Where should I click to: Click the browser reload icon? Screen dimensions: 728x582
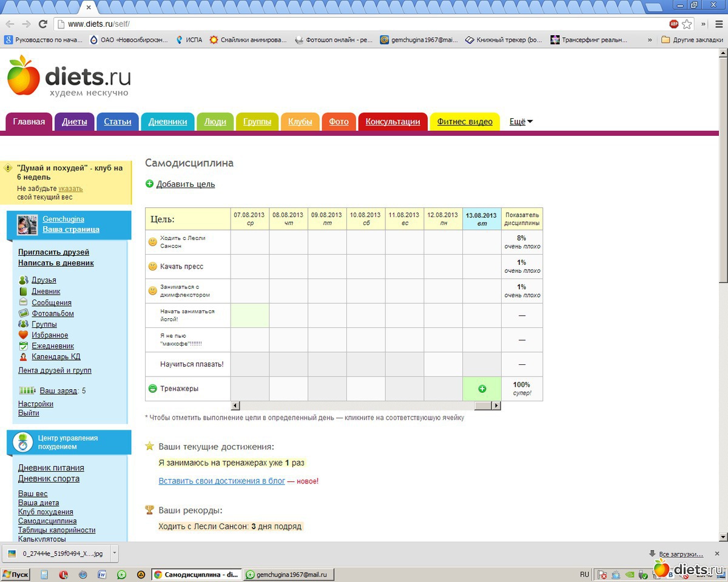click(42, 24)
